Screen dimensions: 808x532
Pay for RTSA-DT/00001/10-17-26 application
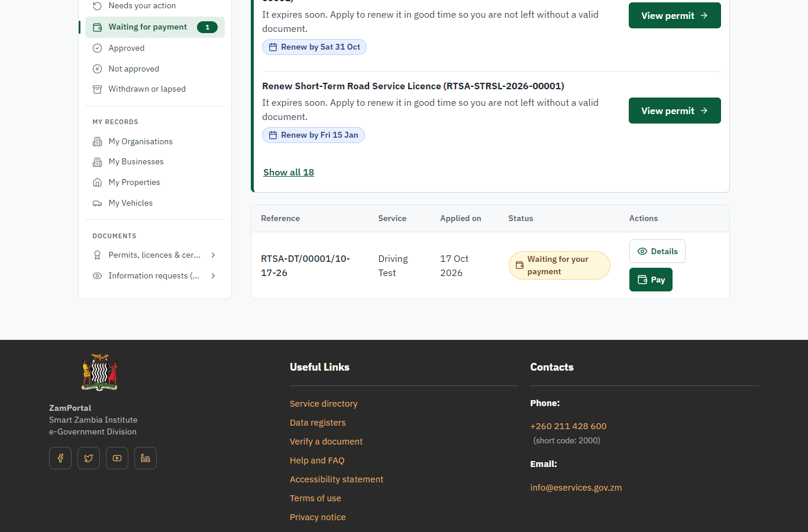pos(651,280)
